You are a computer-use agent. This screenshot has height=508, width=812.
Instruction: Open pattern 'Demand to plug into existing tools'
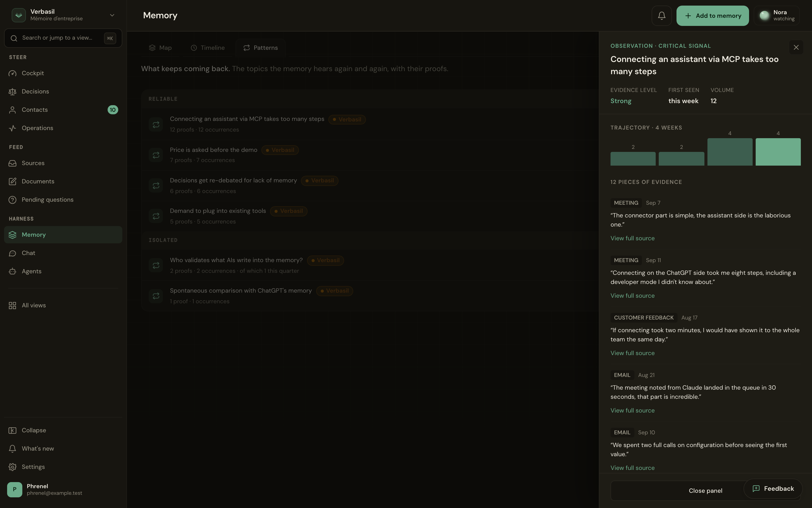(x=370, y=216)
